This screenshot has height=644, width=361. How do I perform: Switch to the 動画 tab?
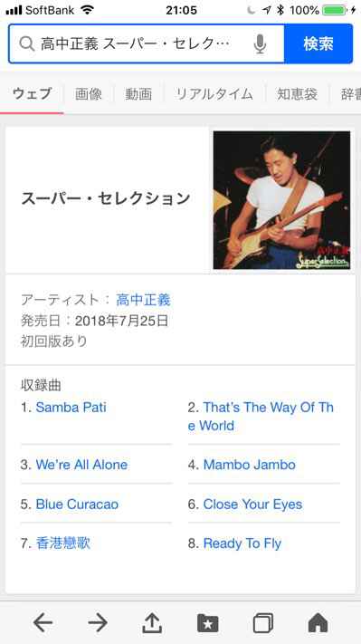pyautogui.click(x=138, y=94)
